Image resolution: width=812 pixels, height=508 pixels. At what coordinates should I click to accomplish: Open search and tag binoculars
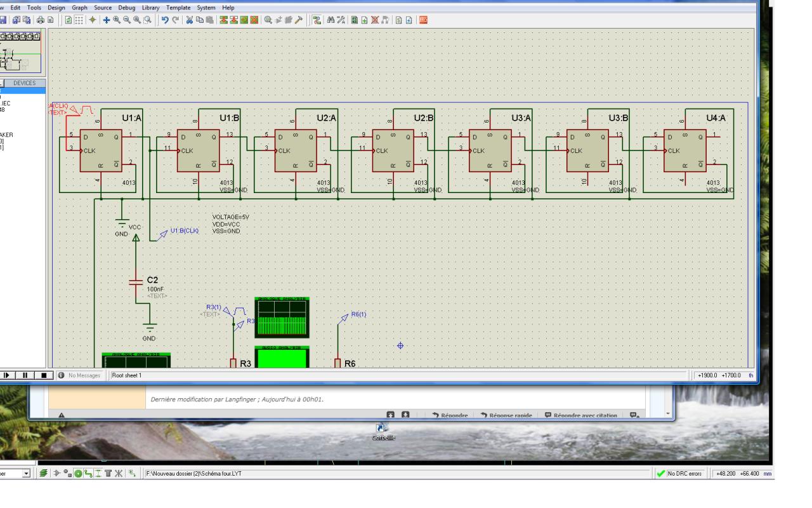click(330, 20)
